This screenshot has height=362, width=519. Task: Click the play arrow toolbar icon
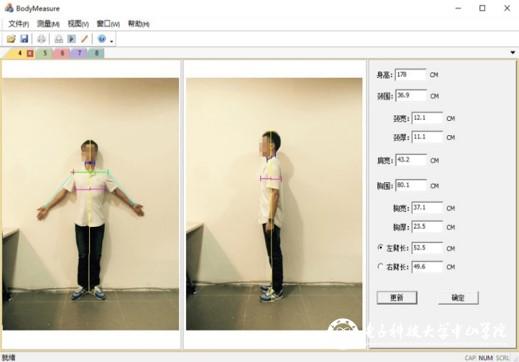[71, 39]
